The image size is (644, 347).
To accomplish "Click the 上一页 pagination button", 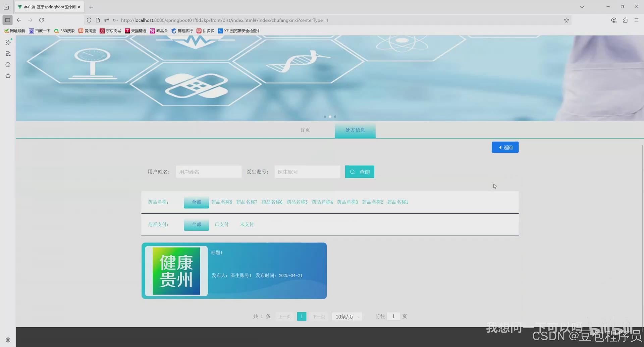I will (284, 317).
